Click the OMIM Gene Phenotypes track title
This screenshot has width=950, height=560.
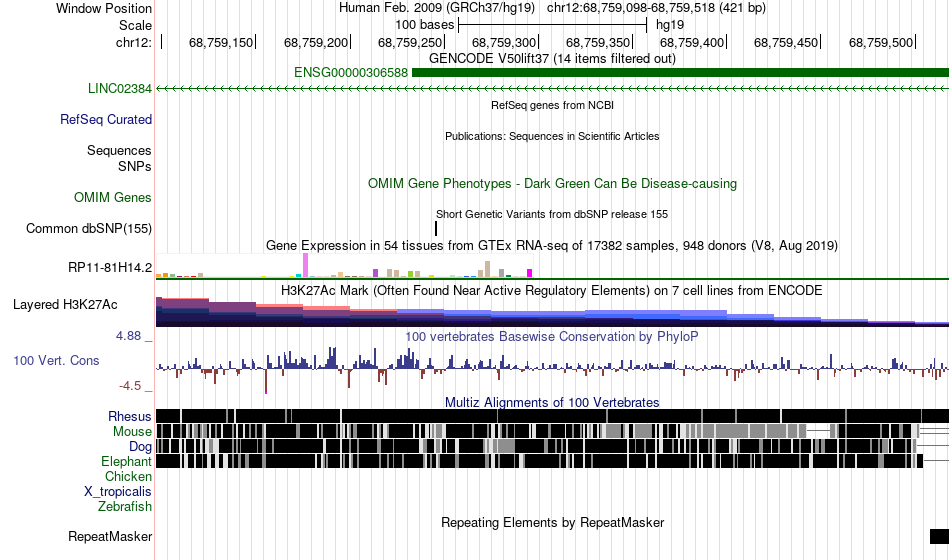click(x=553, y=184)
